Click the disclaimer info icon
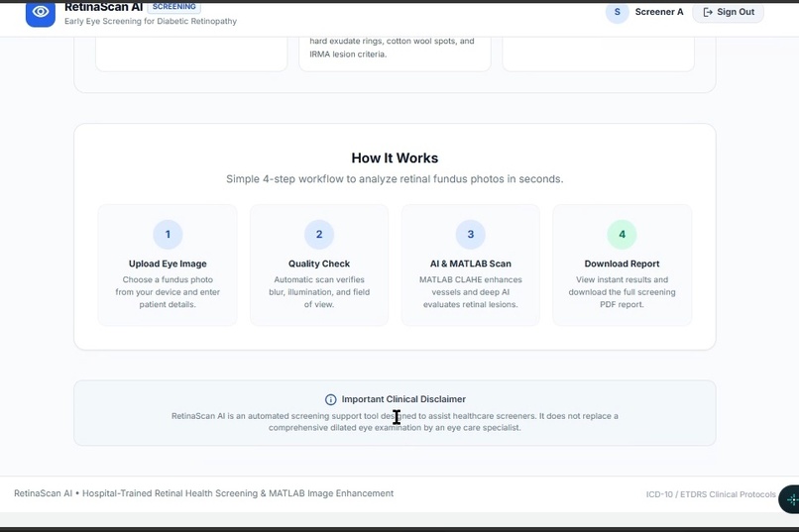 tap(331, 399)
